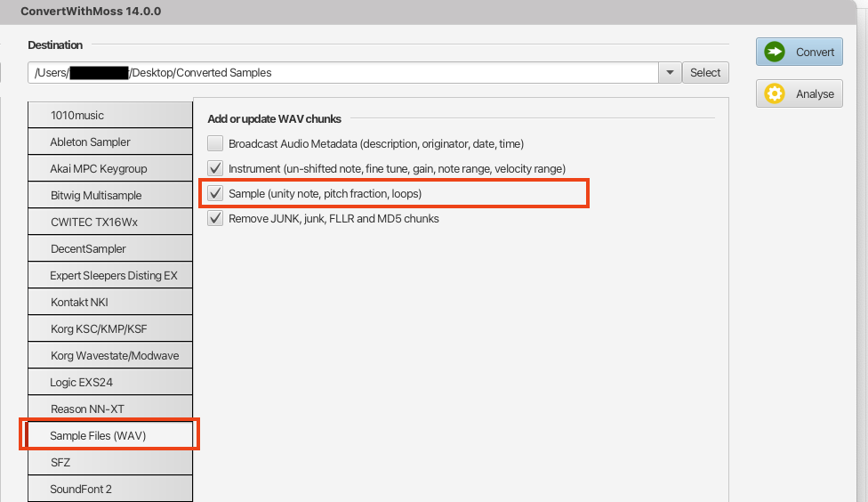Click the Convert button label
The height and width of the screenshot is (502, 868).
point(815,53)
